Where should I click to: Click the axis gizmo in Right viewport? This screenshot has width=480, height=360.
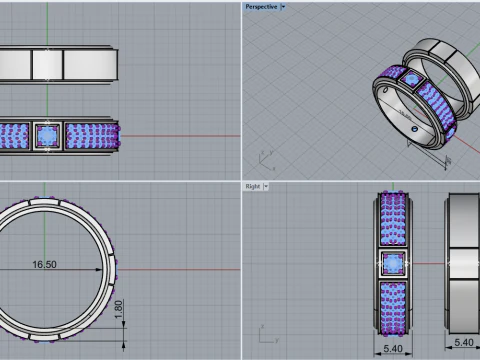click(268, 334)
